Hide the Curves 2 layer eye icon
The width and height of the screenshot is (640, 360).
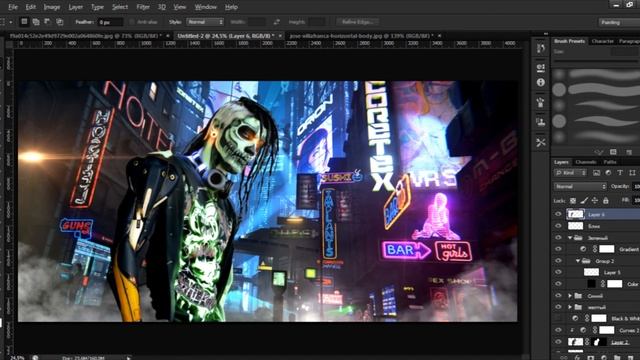click(x=558, y=330)
